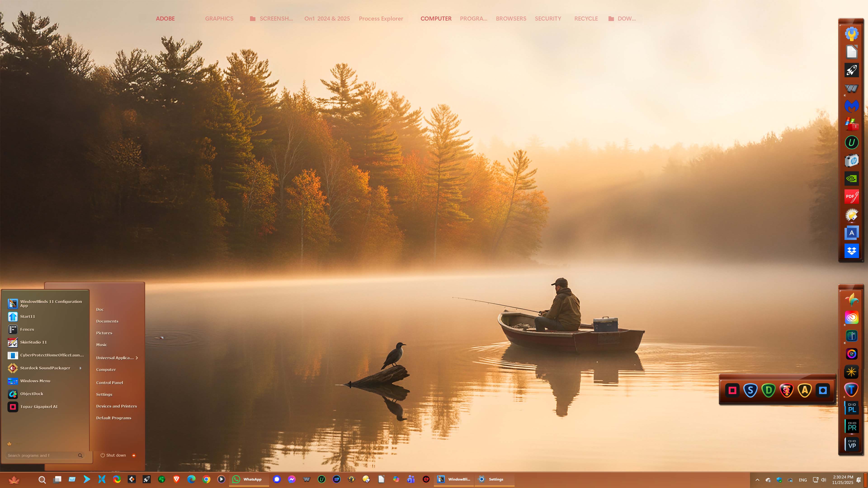Show hidden system tray icons chevron

coord(757,480)
